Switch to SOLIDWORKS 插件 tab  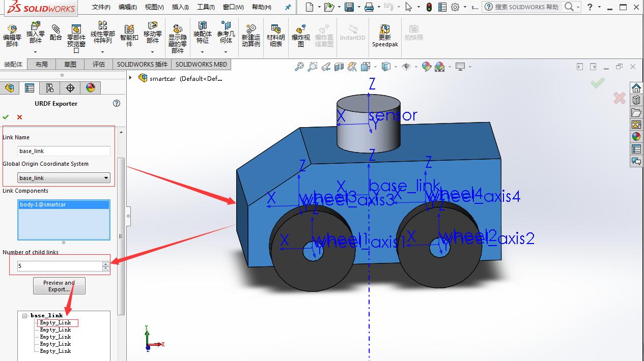point(142,65)
